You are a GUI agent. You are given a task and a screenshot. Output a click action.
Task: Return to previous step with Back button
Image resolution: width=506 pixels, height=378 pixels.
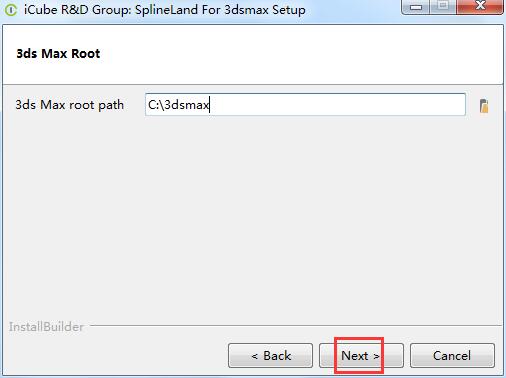(x=270, y=356)
